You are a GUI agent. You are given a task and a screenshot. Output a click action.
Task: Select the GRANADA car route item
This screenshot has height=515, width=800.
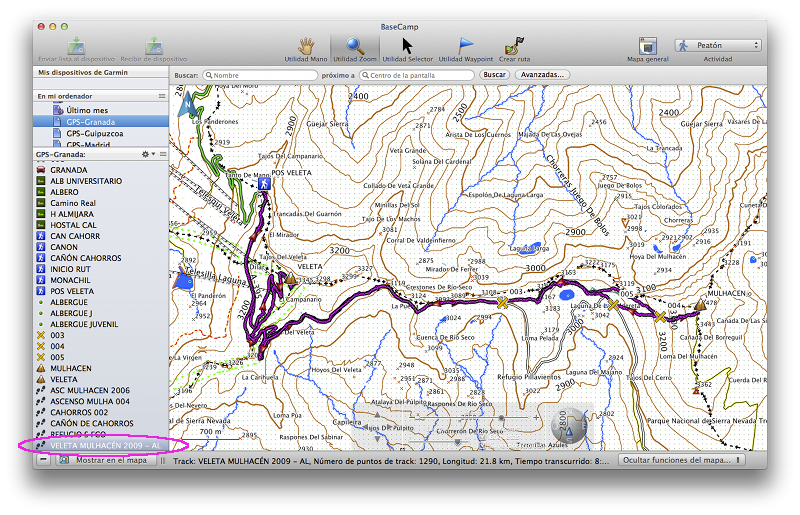tap(101, 170)
